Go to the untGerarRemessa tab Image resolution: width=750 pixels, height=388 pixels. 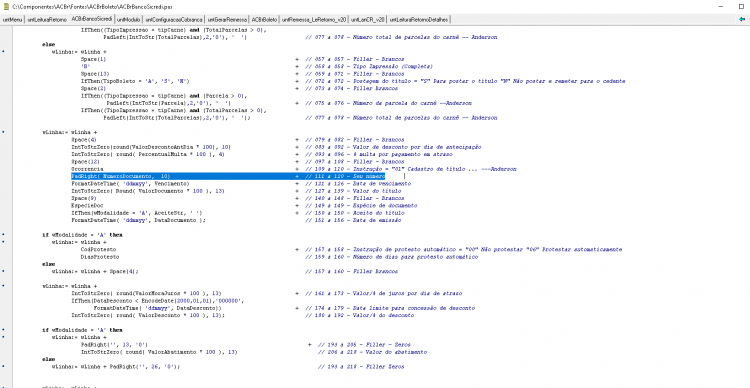point(227,20)
